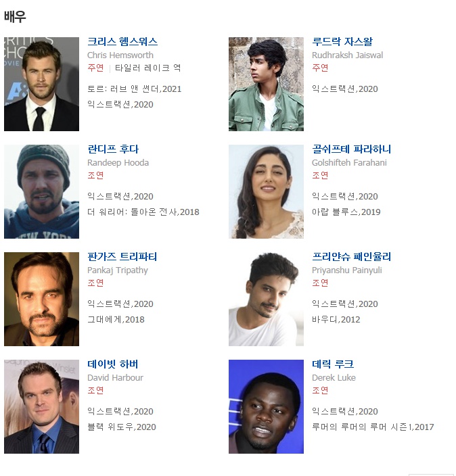Click the 크리스 헴스워스 name link
The height and width of the screenshot is (476, 456).
(x=122, y=42)
